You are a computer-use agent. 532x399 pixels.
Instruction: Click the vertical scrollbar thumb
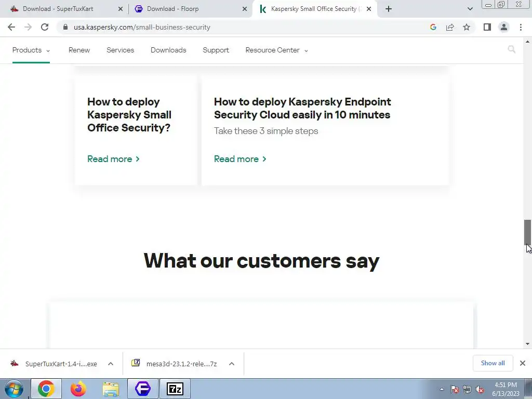[x=527, y=232]
